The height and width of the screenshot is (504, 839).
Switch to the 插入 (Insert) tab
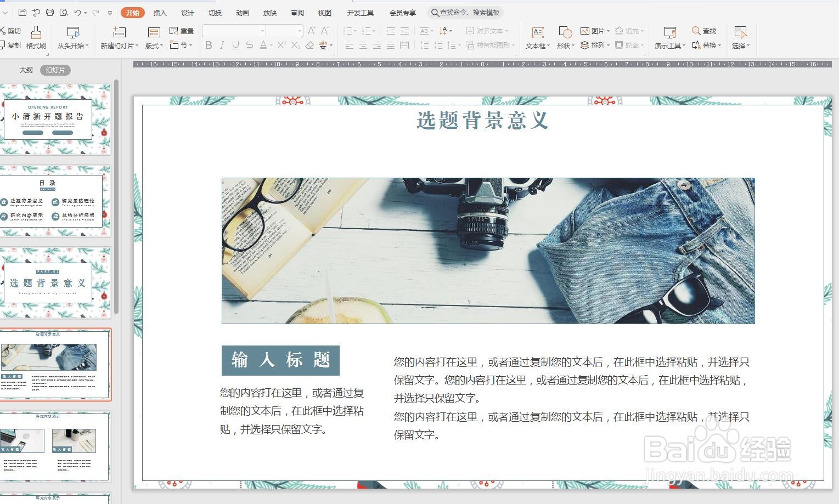pyautogui.click(x=160, y=13)
